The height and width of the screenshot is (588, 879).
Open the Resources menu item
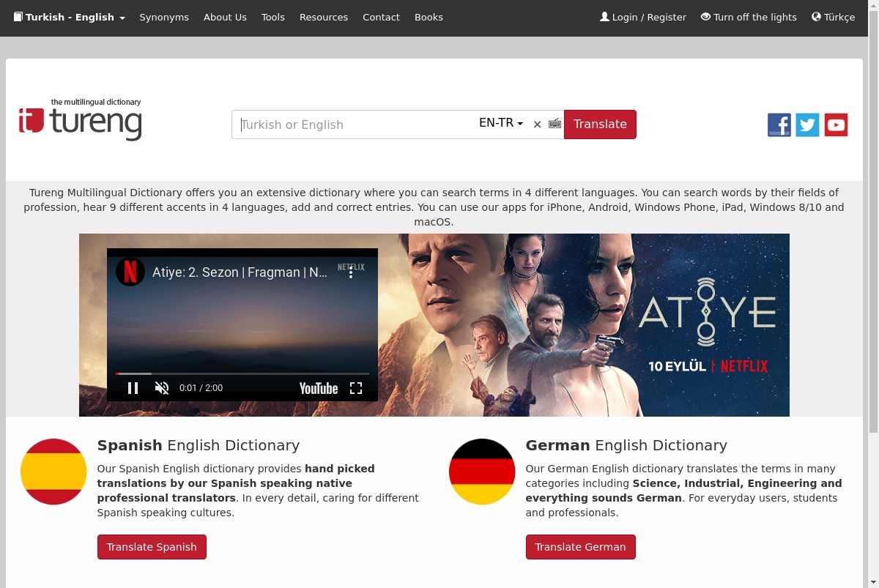pos(324,17)
